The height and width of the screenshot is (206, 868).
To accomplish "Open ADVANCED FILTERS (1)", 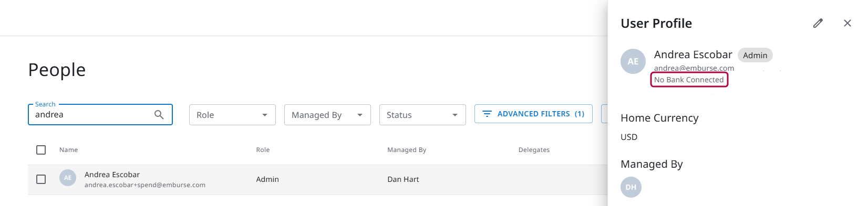I will tap(533, 114).
